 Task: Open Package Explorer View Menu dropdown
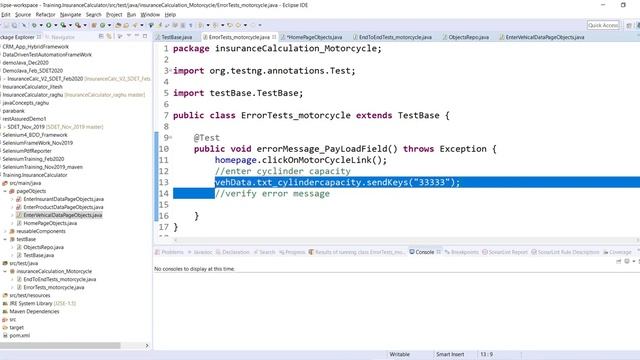129,36
